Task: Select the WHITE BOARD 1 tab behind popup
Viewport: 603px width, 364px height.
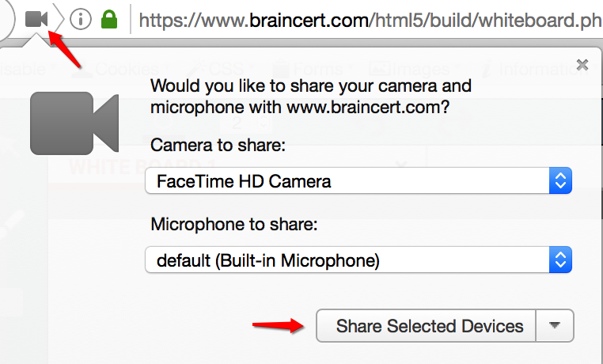Action: pyautogui.click(x=142, y=167)
